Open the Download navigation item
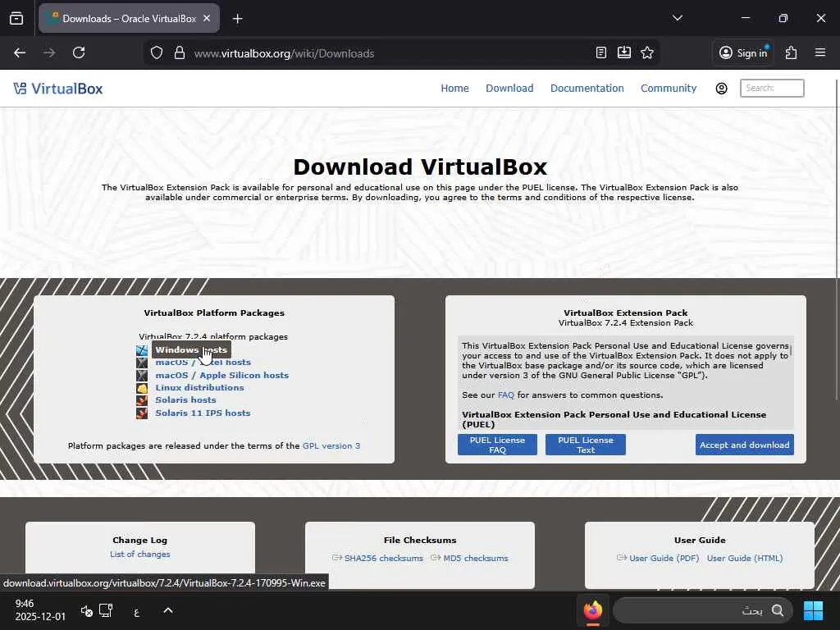The width and height of the screenshot is (840, 630). [x=509, y=89]
